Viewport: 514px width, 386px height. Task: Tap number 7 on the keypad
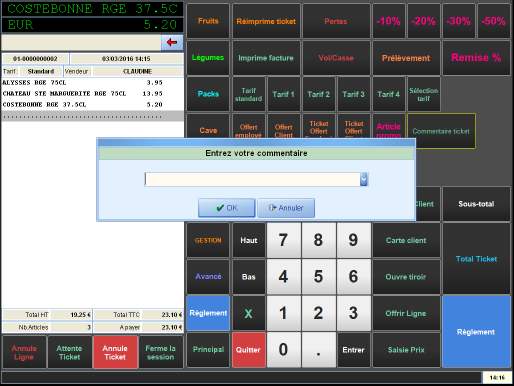point(284,240)
